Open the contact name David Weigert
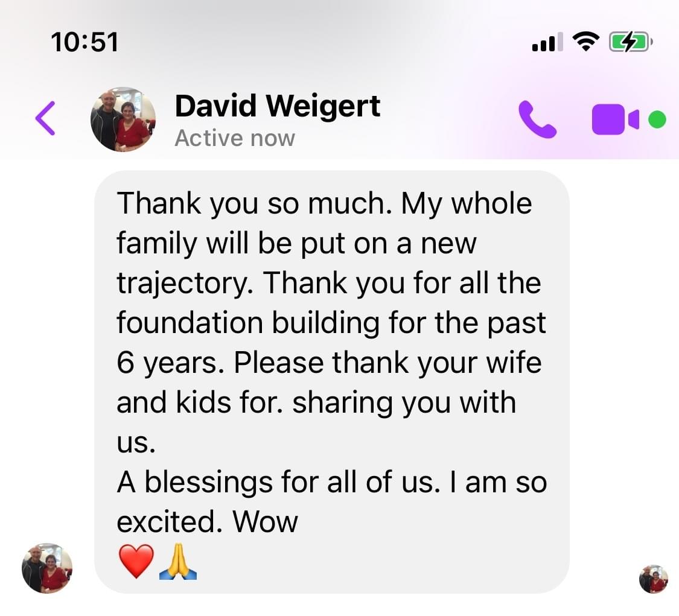This screenshot has width=679, height=616. tap(277, 106)
